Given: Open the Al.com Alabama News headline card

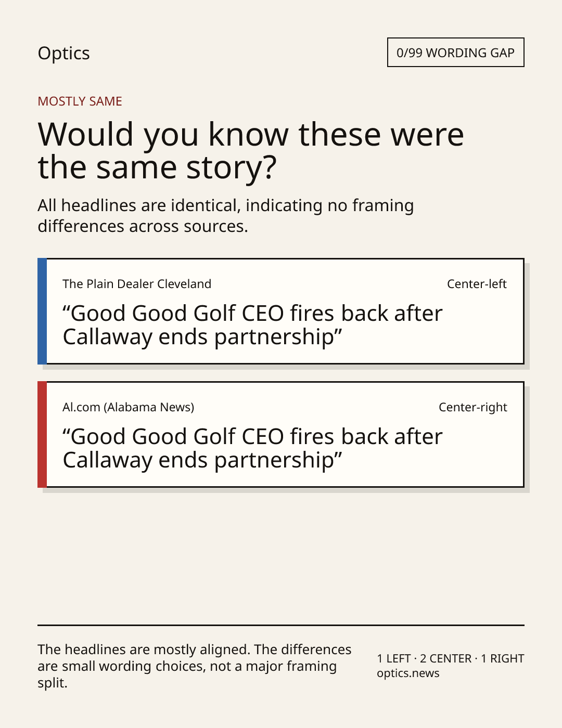Looking at the screenshot, I should point(281,434).
